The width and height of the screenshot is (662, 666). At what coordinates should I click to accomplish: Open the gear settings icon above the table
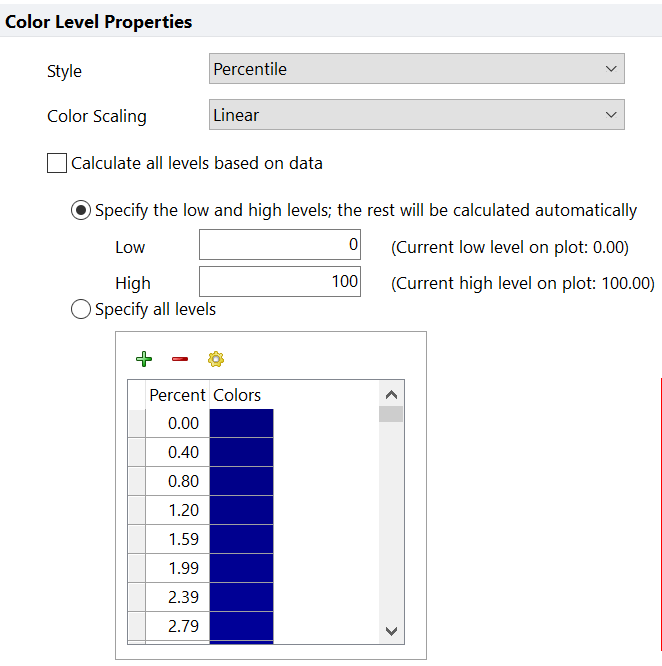216,359
